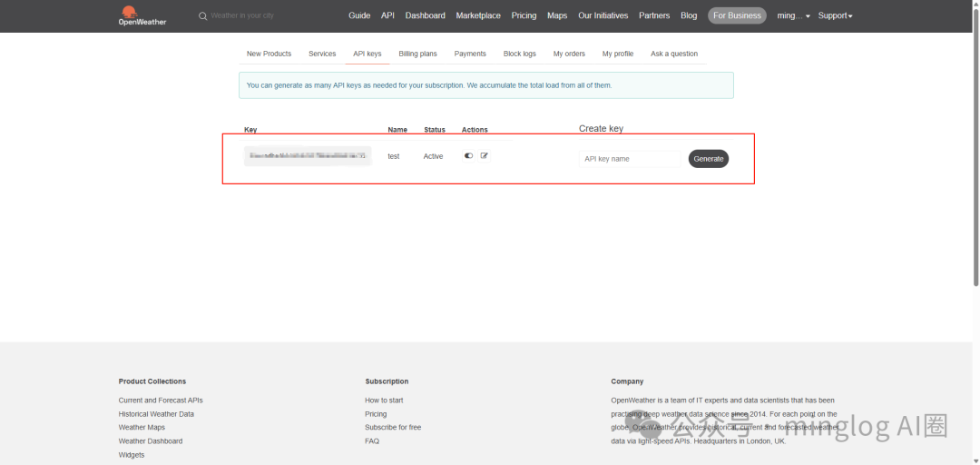Switch to the My orders tab
980x465 pixels.
[x=569, y=54]
